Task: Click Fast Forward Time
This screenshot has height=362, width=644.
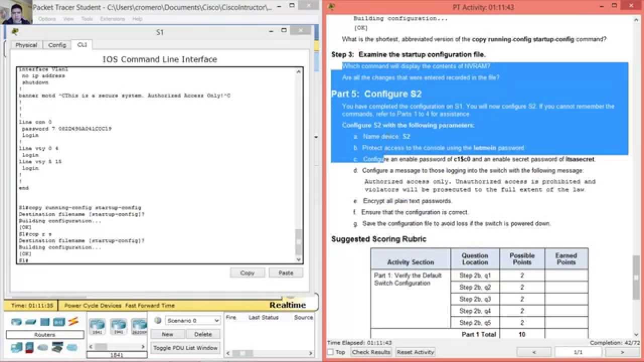Action: [150, 305]
